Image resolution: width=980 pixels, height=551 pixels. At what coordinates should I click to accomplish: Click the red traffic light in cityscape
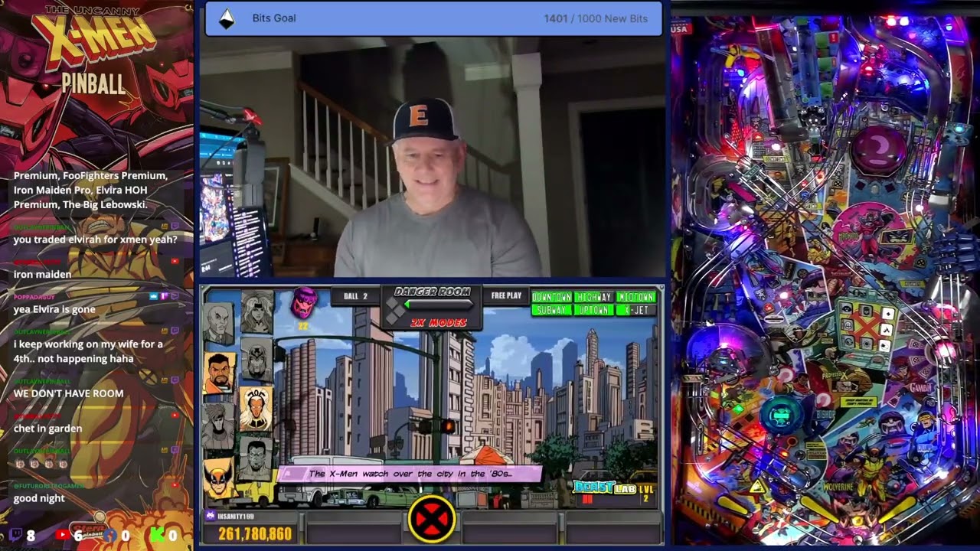(x=448, y=426)
